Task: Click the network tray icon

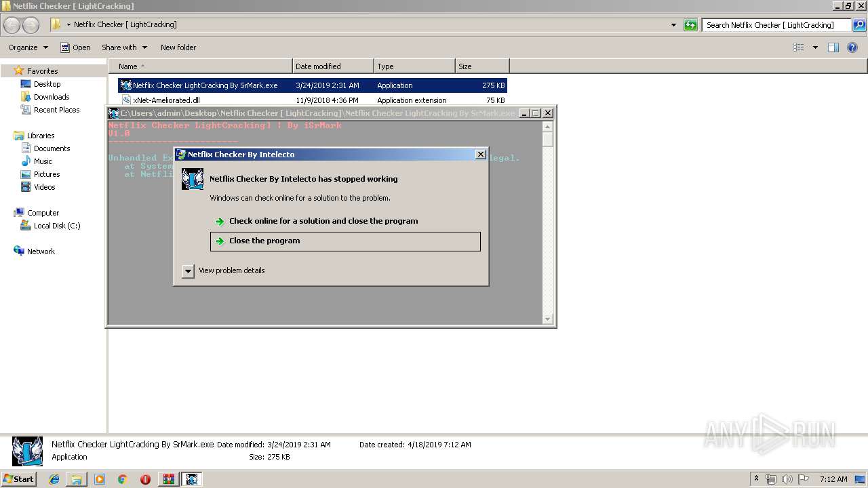Action: (771, 479)
